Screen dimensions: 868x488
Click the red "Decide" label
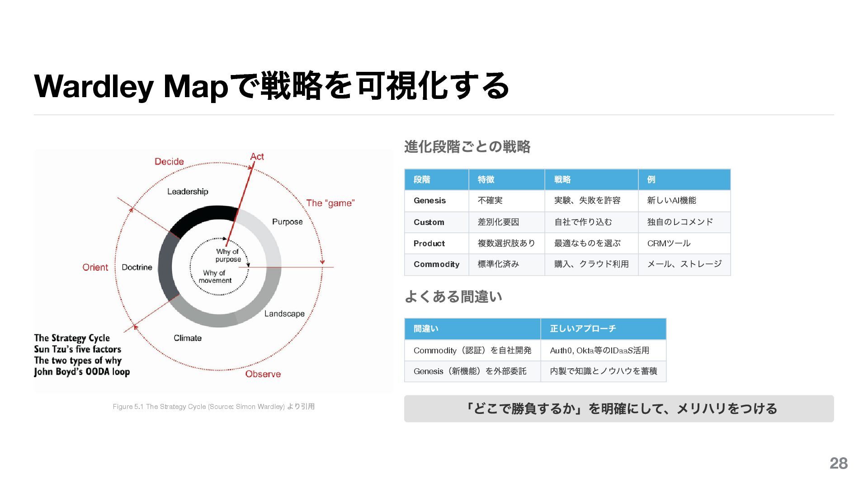(169, 161)
